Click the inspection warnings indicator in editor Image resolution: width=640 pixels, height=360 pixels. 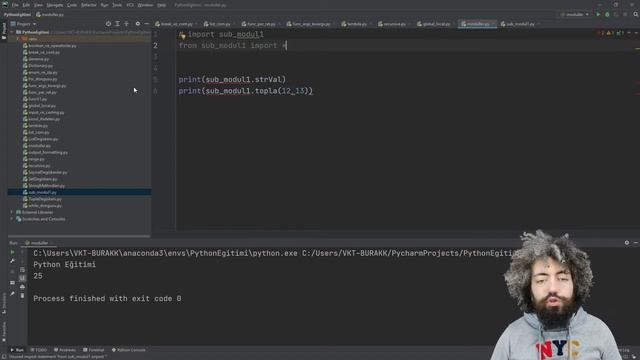(612, 33)
